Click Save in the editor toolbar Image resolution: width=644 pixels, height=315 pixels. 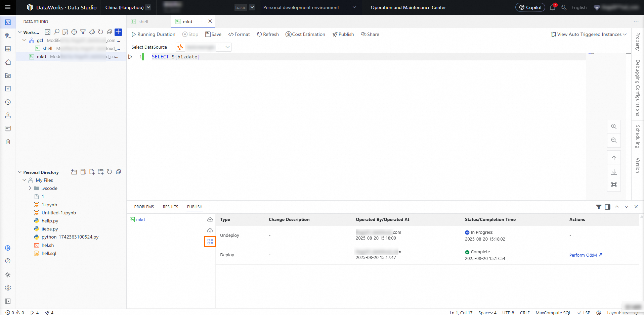213,34
